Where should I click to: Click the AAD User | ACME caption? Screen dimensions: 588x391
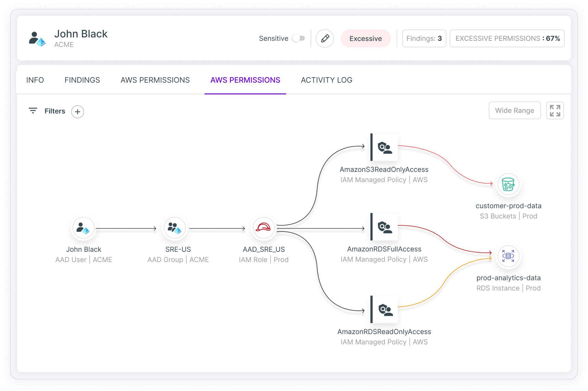(x=84, y=260)
